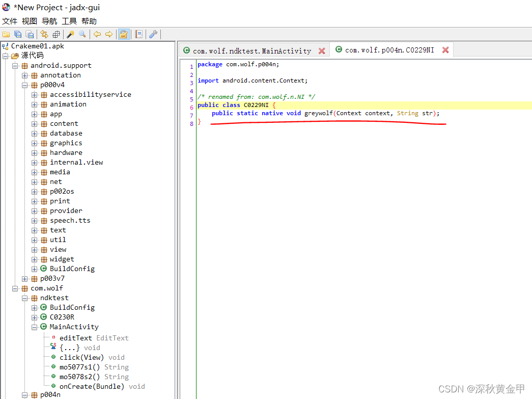Select the database package
Image resolution: width=532 pixels, height=399 pixels.
(66, 134)
